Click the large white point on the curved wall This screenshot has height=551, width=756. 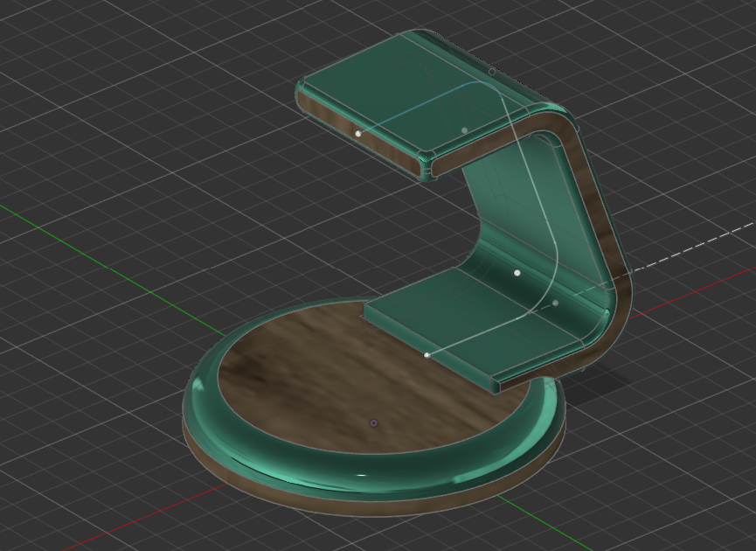click(x=517, y=273)
